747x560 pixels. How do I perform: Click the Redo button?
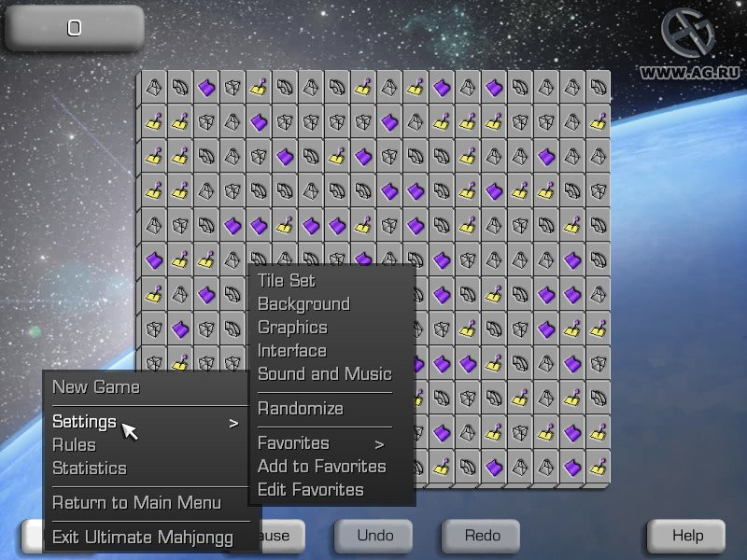(482, 536)
